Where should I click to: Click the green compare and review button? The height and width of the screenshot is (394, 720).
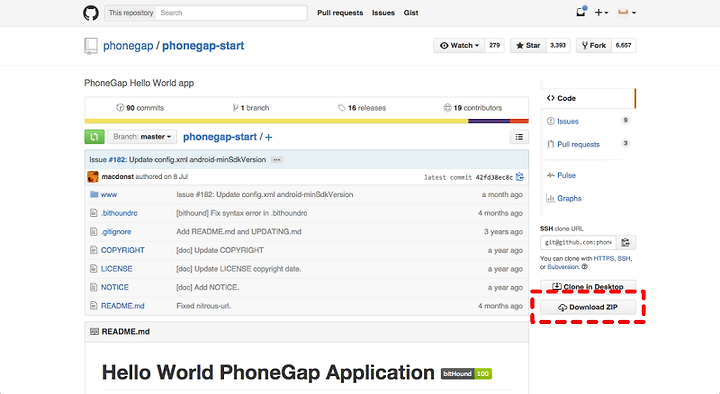94,137
